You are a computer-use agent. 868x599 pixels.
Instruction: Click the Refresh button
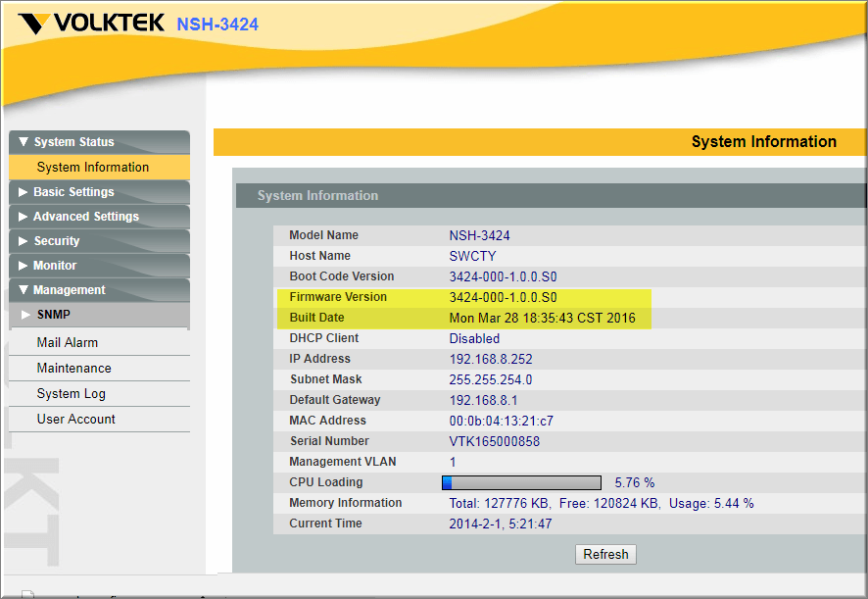605,554
